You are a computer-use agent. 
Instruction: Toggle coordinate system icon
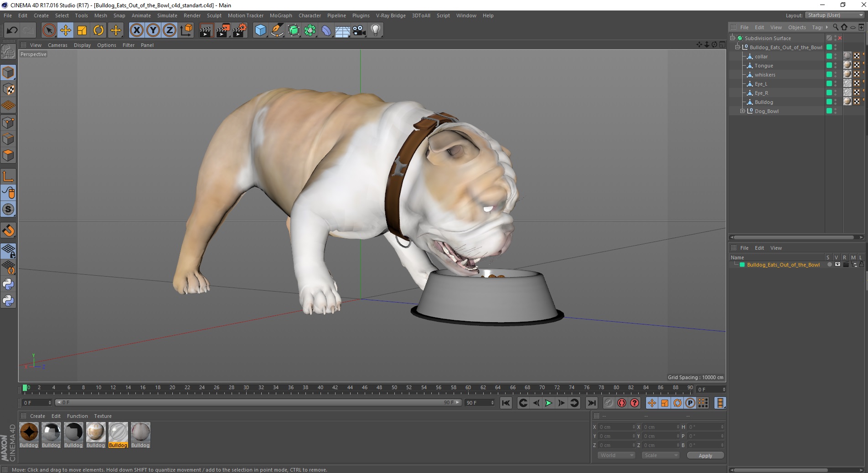coord(186,31)
